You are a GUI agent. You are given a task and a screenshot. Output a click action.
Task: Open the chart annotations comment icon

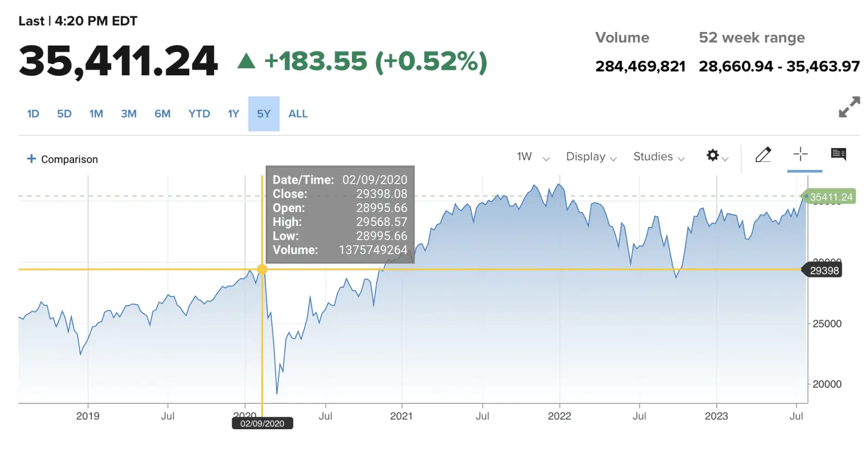838,154
